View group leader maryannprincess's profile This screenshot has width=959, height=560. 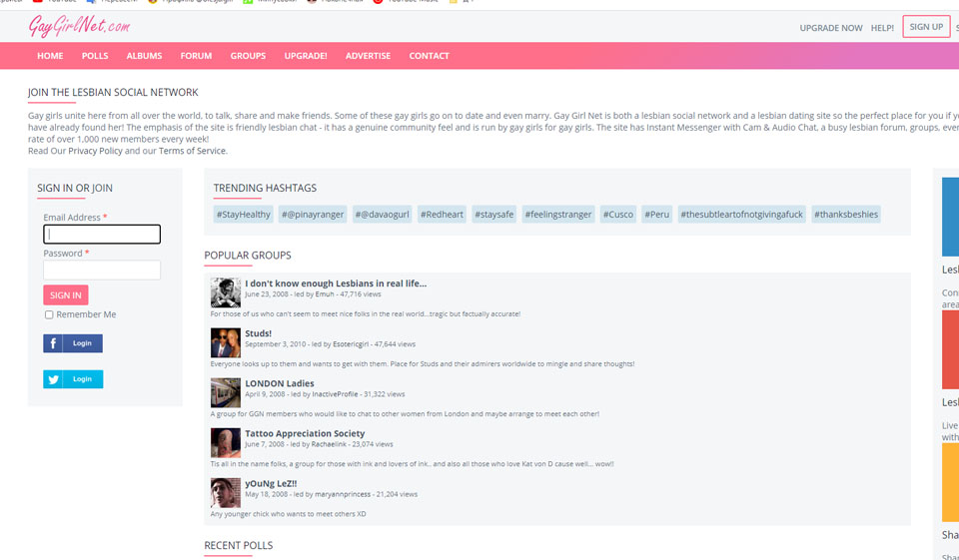click(x=343, y=494)
